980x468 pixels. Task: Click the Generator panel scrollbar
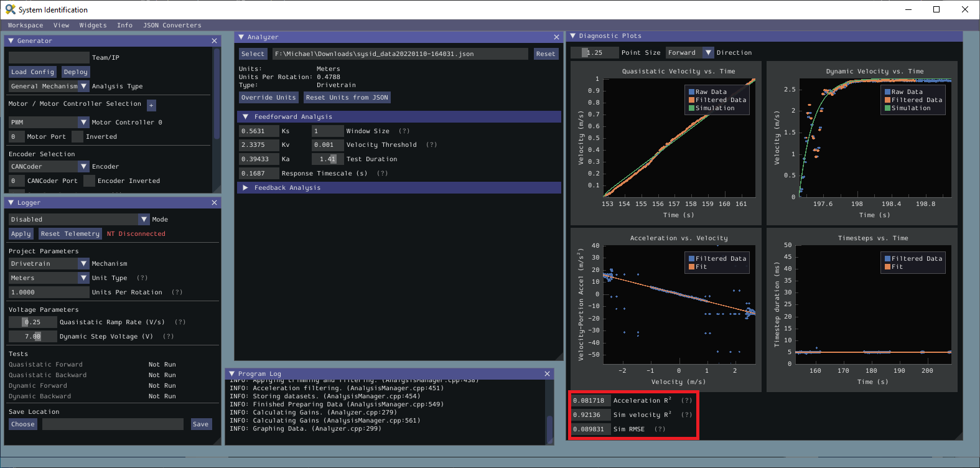tap(217, 93)
